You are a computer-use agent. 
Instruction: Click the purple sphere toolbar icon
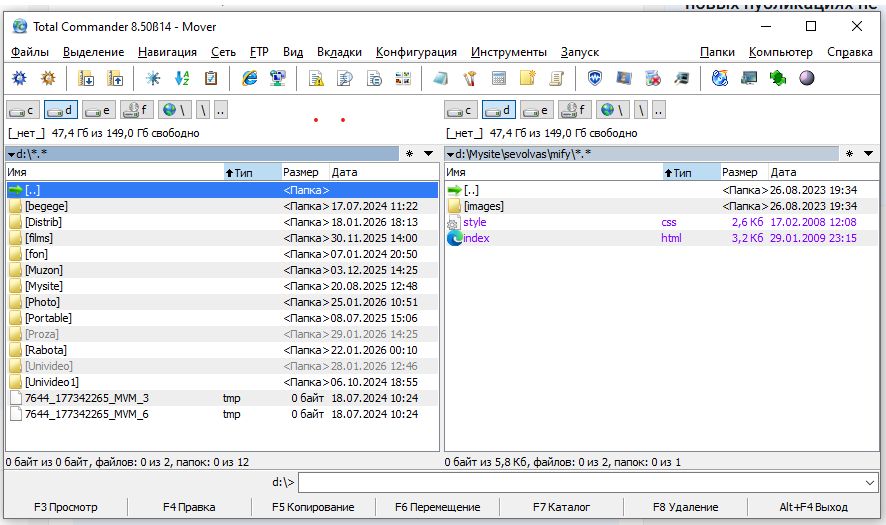[x=807, y=78]
